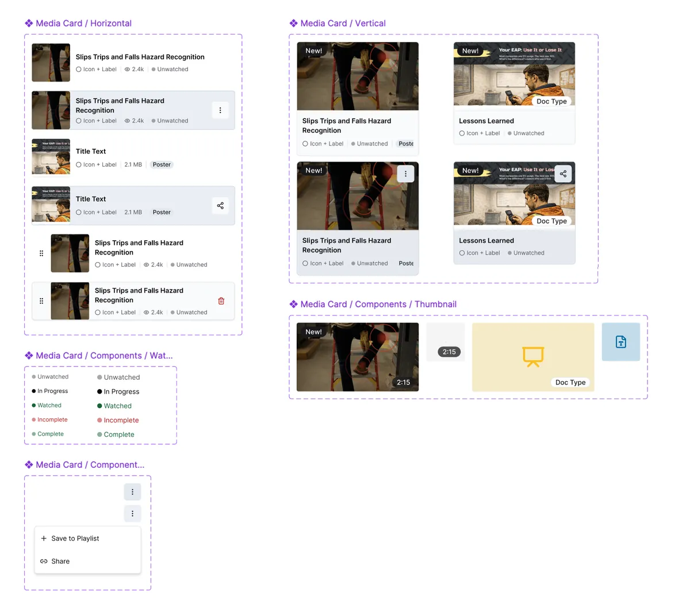
Task: Select Share entry in the popup menu
Action: click(x=87, y=561)
